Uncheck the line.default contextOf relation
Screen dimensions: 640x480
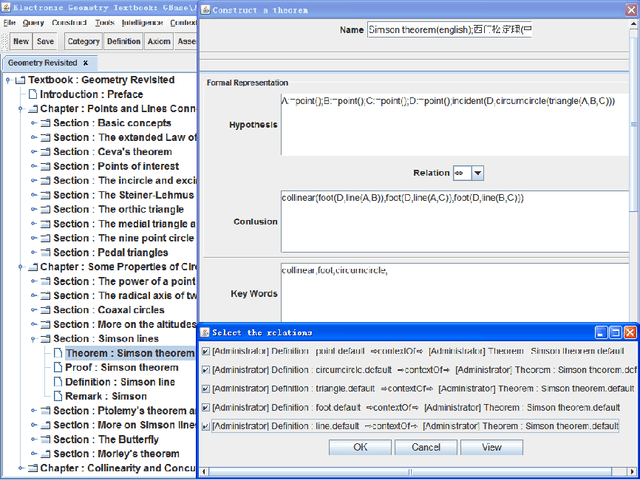click(206, 427)
